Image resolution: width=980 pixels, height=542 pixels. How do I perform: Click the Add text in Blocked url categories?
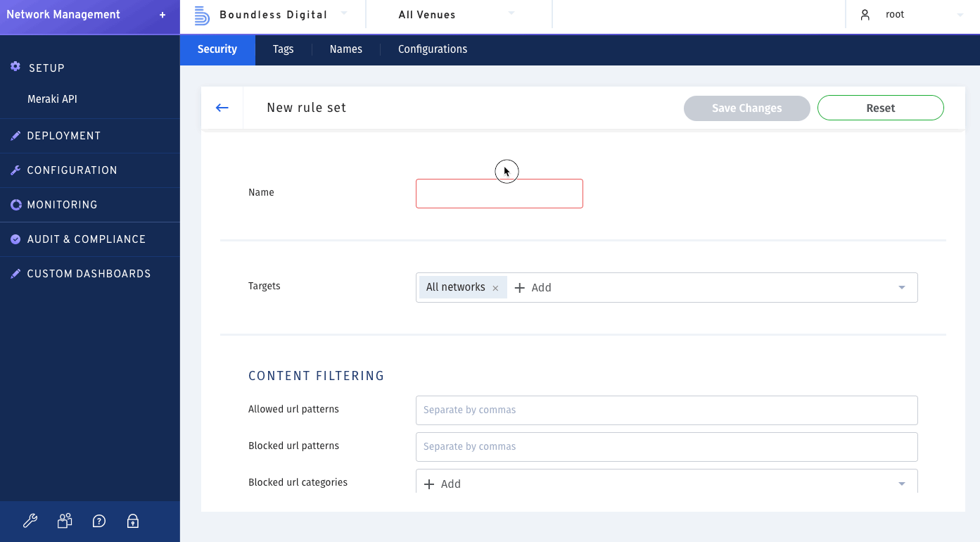[x=451, y=484]
